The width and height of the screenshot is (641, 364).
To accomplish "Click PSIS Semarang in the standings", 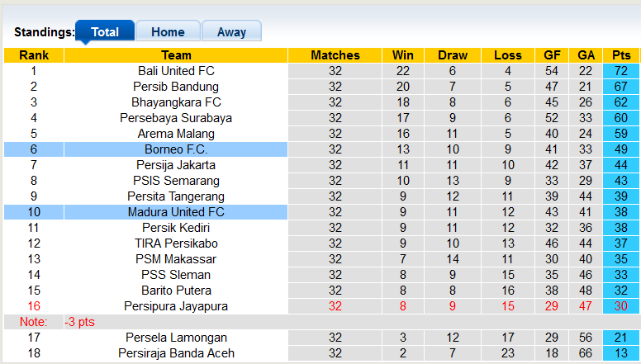I will pyautogui.click(x=176, y=181).
